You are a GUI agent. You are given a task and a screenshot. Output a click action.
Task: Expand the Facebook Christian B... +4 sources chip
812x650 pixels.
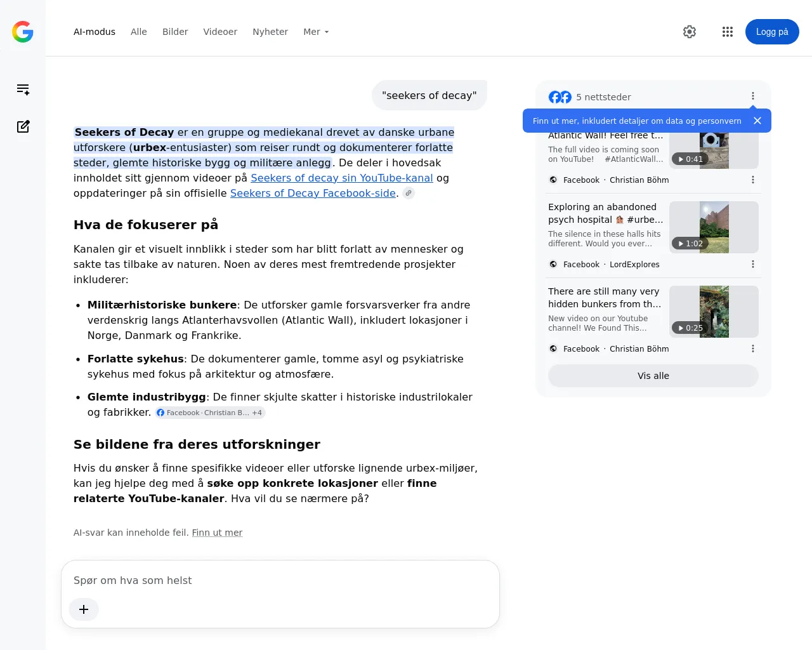pyautogui.click(x=210, y=413)
